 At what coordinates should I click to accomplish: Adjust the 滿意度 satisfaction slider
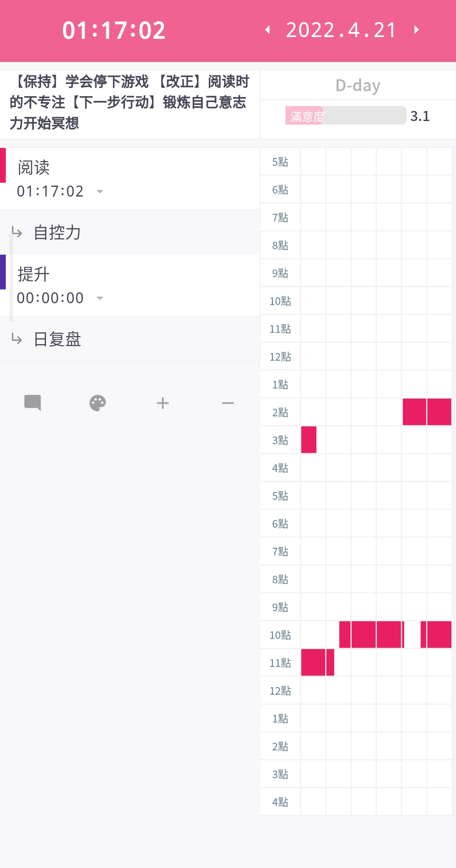pyautogui.click(x=346, y=116)
